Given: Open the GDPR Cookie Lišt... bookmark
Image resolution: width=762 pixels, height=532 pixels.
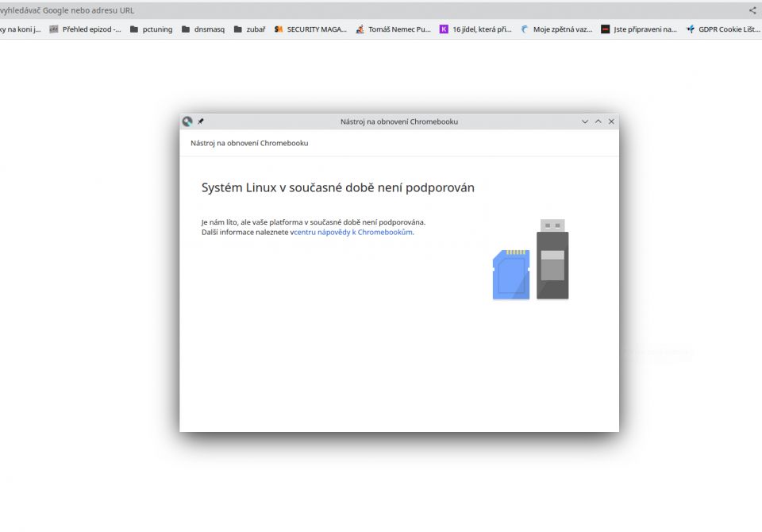Looking at the screenshot, I should 722,29.
